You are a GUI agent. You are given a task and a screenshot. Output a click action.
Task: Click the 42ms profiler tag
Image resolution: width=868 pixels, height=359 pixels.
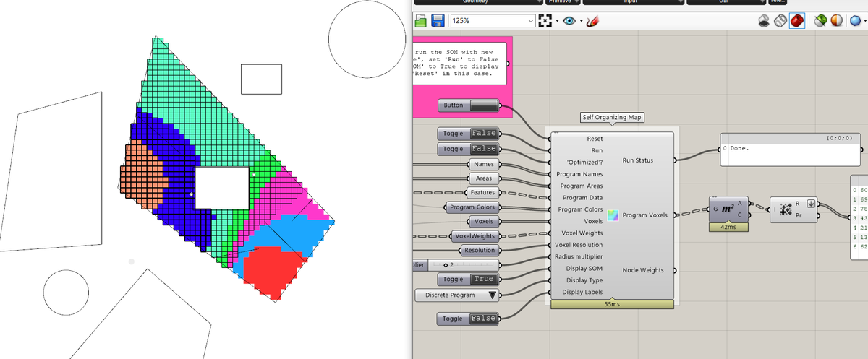click(x=728, y=227)
